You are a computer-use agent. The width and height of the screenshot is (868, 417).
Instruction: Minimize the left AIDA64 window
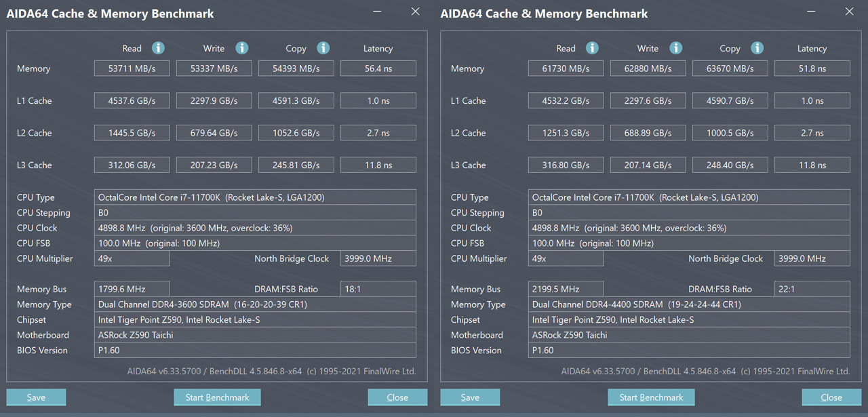(x=377, y=11)
